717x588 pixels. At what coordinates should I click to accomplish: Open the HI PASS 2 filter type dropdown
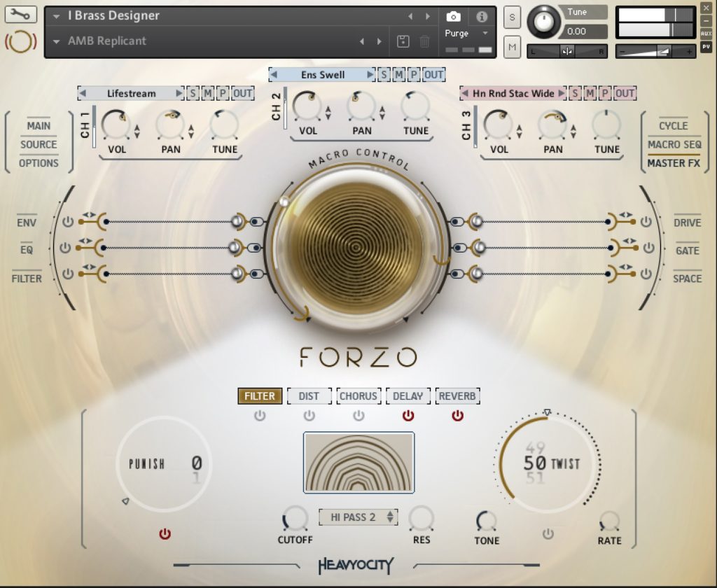[x=358, y=517]
